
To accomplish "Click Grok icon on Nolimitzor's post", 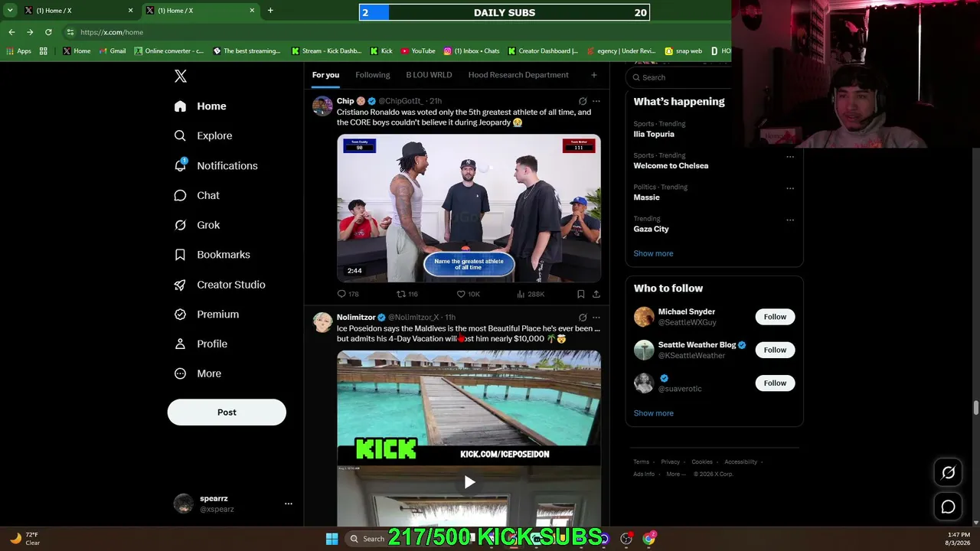I will coord(583,318).
